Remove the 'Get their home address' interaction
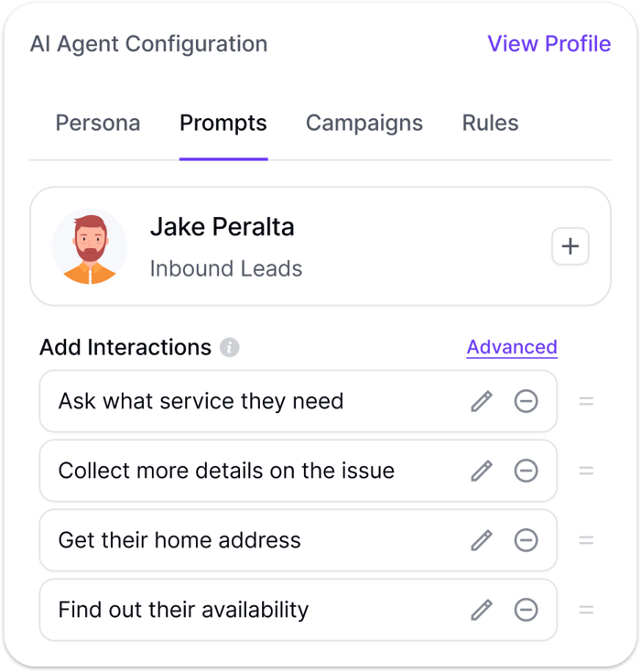The image size is (641, 672). 526,540
